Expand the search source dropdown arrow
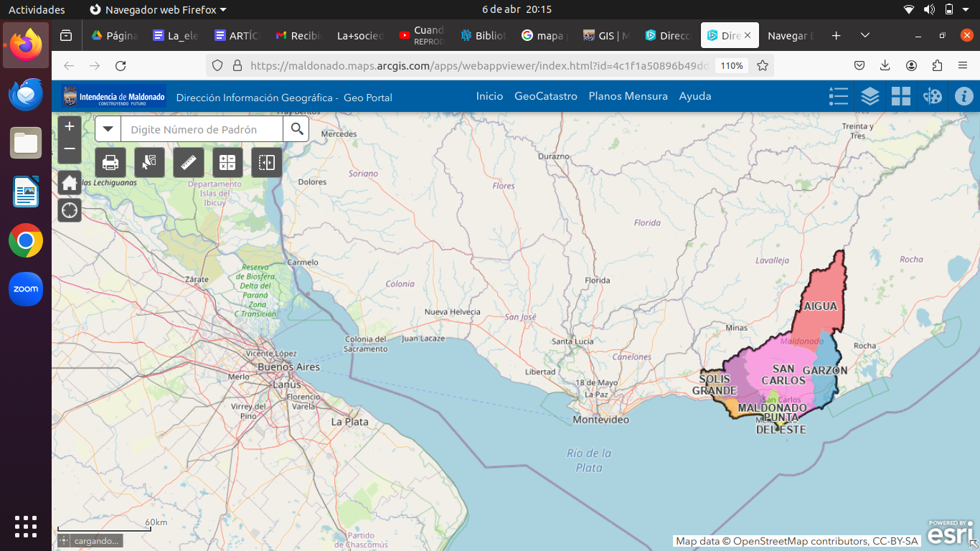This screenshot has height=551, width=980. coord(108,129)
